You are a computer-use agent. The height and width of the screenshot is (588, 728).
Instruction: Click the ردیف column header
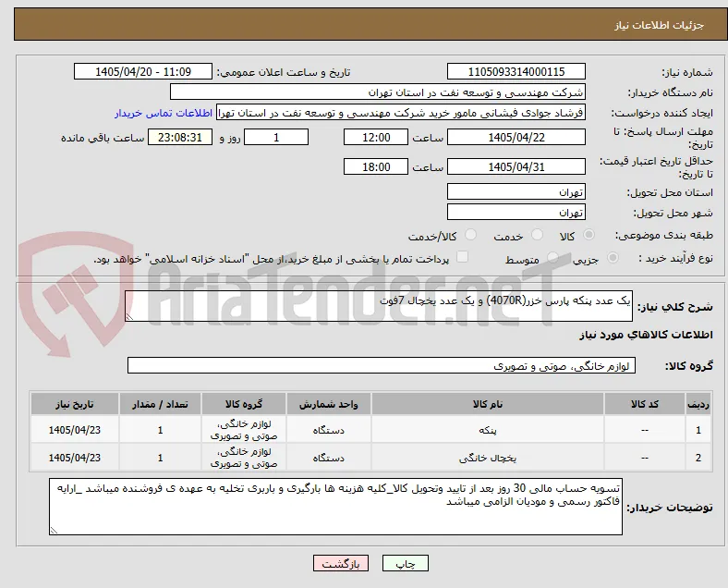coord(698,404)
